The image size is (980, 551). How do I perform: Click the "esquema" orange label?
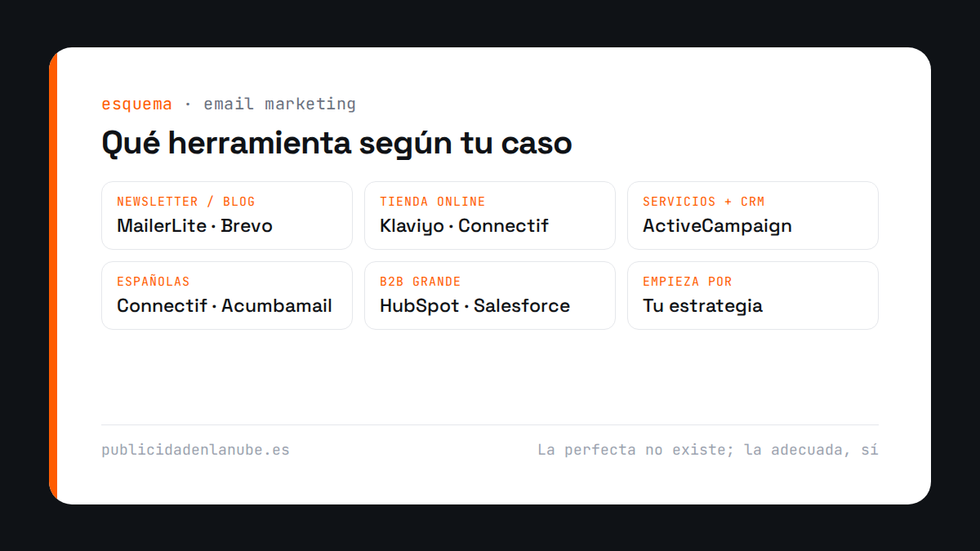(136, 104)
